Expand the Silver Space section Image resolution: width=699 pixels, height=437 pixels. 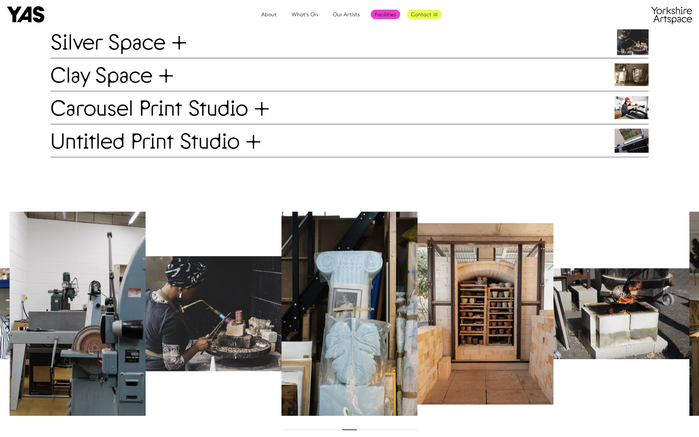(118, 43)
